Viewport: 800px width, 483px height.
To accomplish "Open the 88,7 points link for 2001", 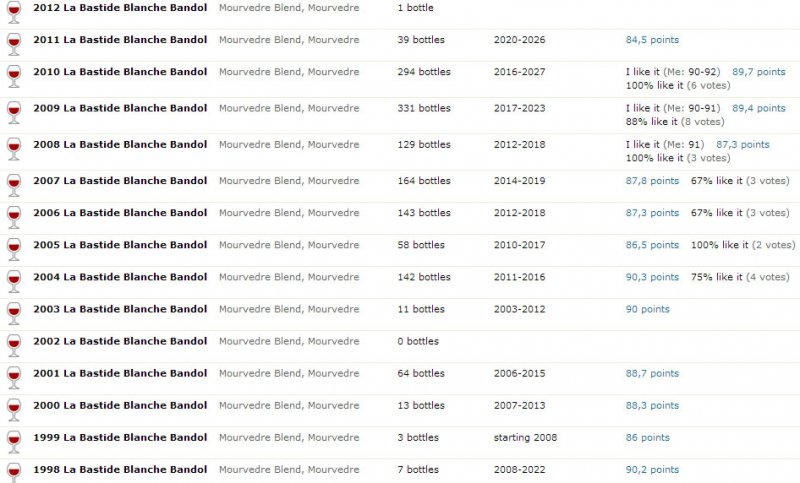I will (x=652, y=373).
